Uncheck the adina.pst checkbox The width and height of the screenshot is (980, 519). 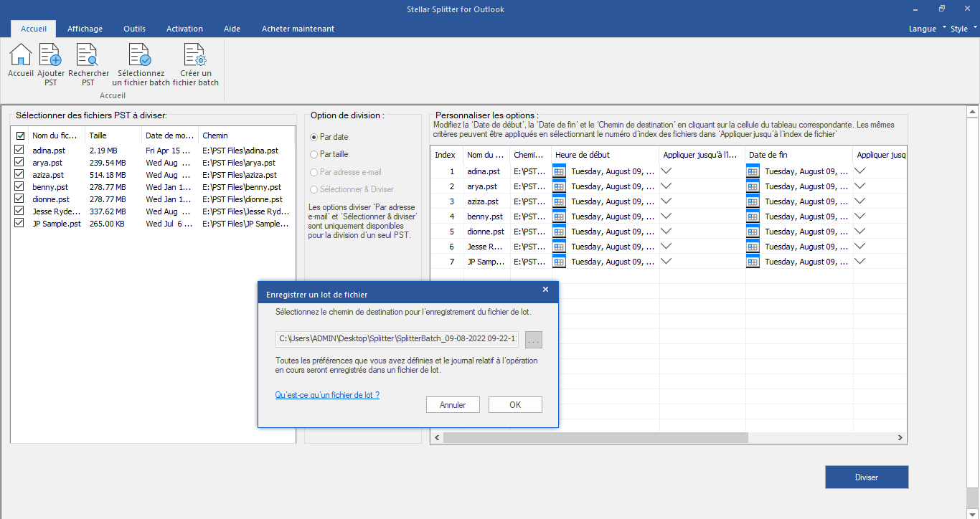(x=19, y=150)
